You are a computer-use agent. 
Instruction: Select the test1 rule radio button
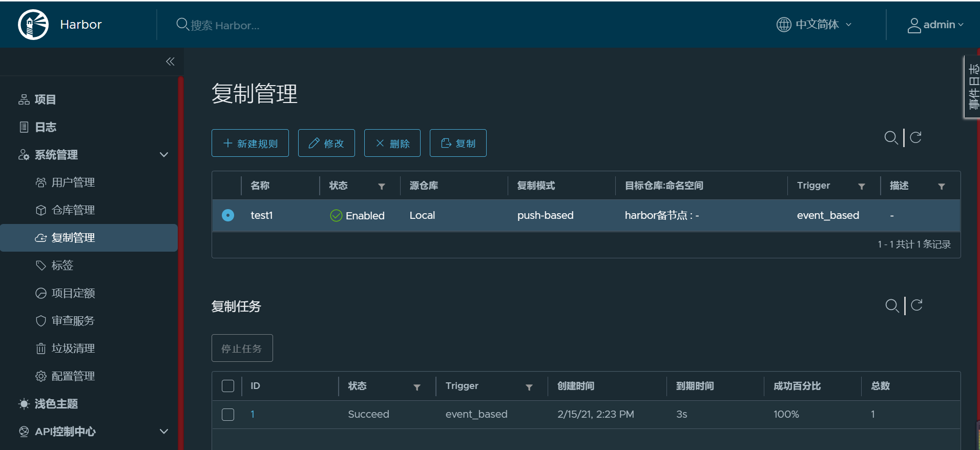pyautogui.click(x=228, y=215)
